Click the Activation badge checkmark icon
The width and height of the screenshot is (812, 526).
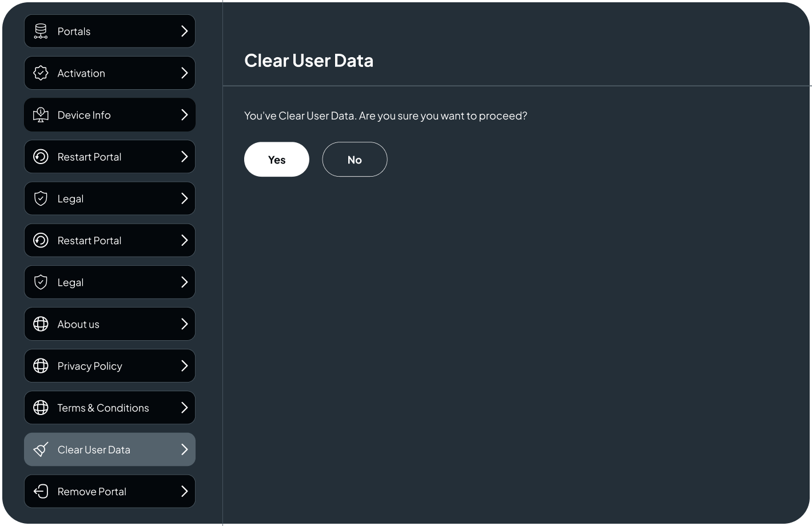pyautogui.click(x=41, y=73)
